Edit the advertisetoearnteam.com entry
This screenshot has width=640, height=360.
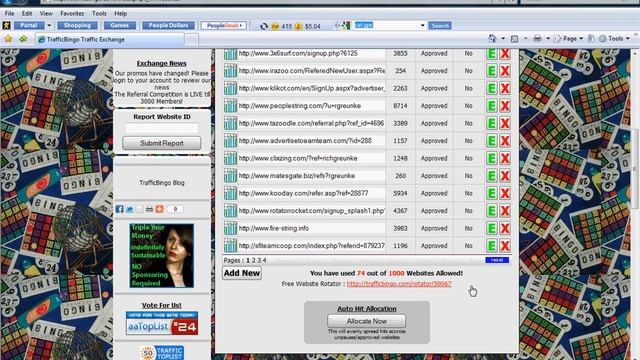tap(492, 141)
